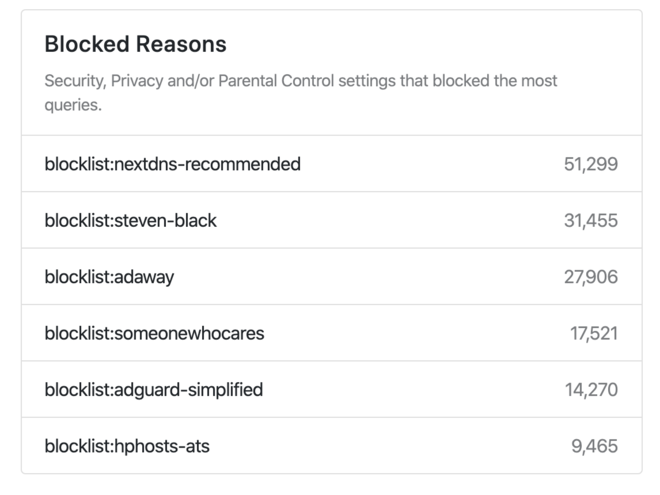Click the 14,270 blocked count
The height and width of the screenshot is (495, 660).
point(591,389)
